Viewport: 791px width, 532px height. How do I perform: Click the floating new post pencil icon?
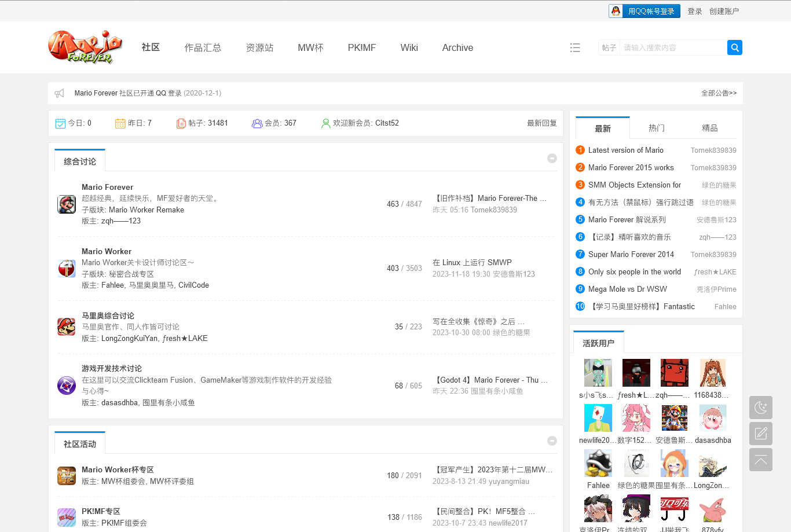[761, 434]
